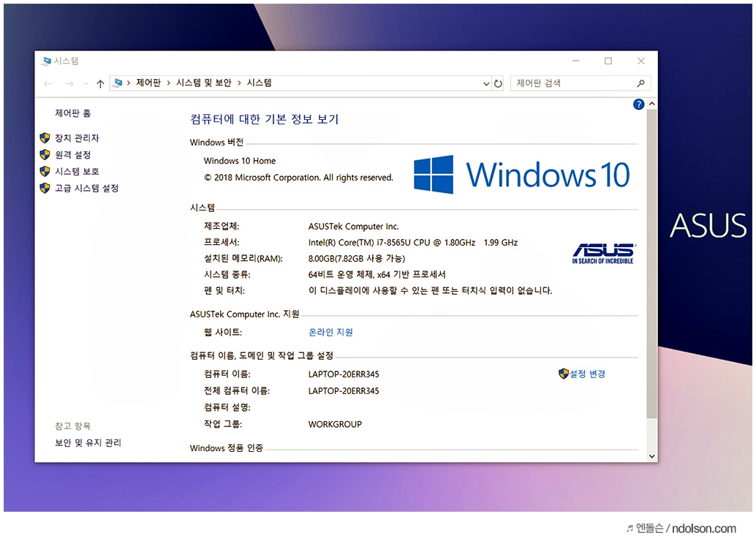This screenshot has height=541, width=756.
Task: Click Windows 정품 인증 section heading
Action: click(x=227, y=448)
